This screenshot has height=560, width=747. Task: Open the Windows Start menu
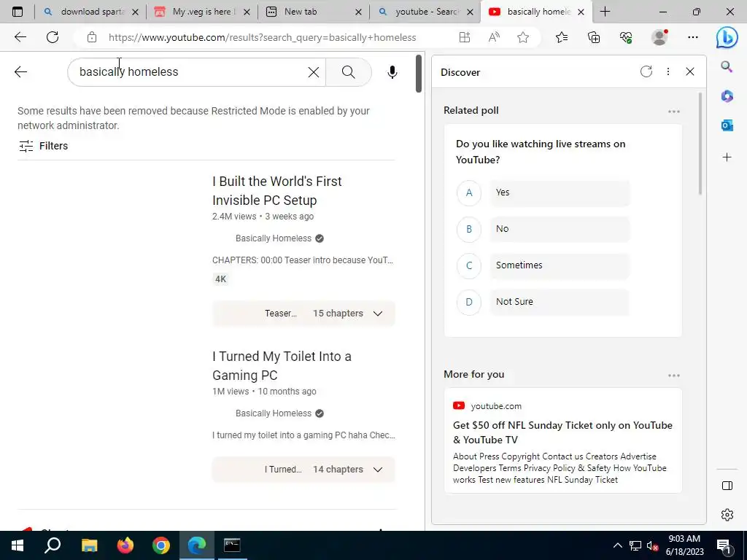(x=18, y=545)
